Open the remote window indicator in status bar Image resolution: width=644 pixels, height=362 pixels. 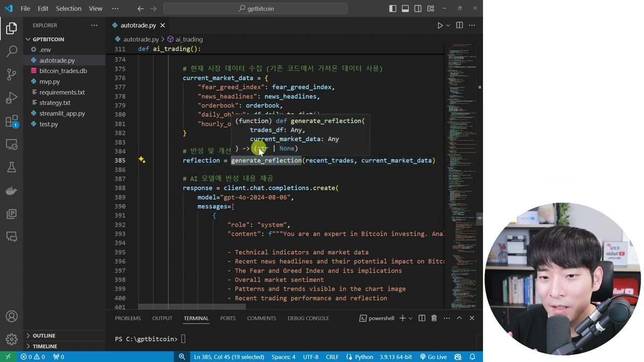8,357
